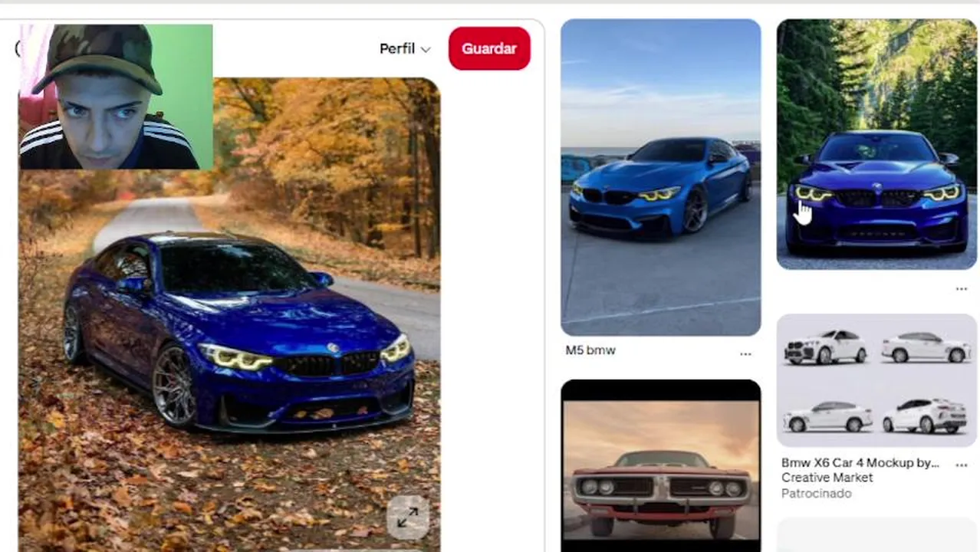Open the blue BMW parking lot pin

pos(661,177)
